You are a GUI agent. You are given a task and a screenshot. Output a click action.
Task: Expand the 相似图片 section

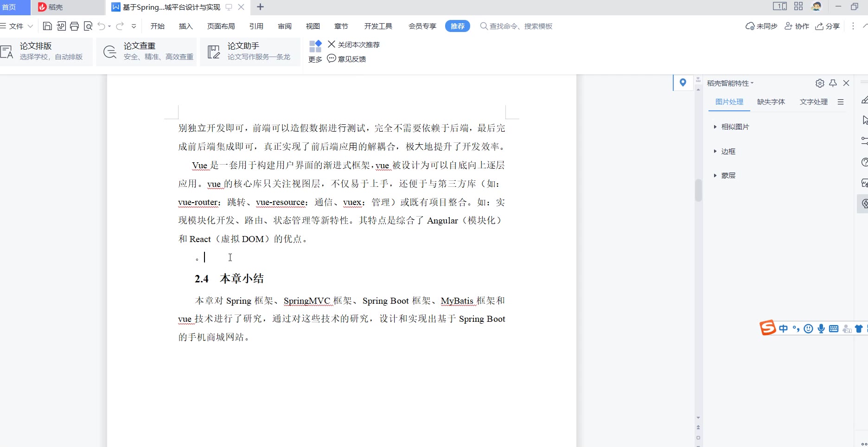pos(734,127)
